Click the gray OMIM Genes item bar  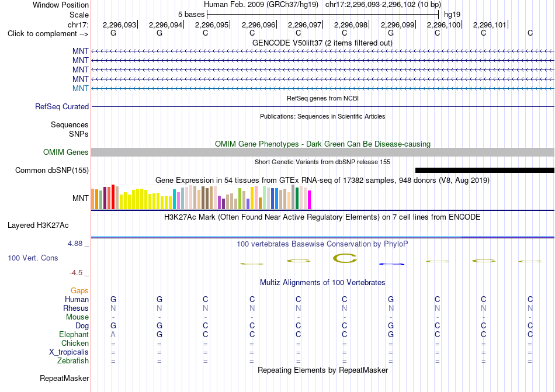tap(322, 152)
